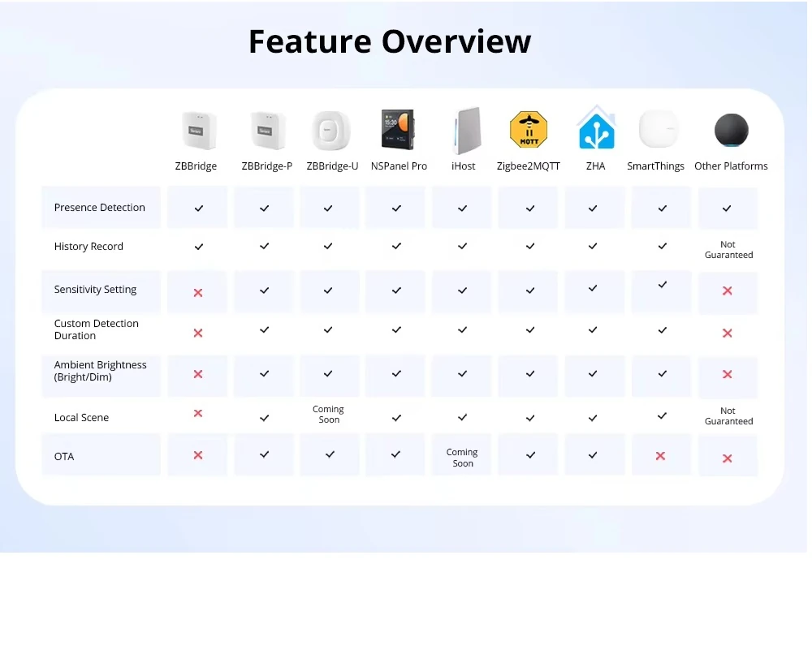Click checkmark for ZBBridge History Record

click(x=199, y=247)
